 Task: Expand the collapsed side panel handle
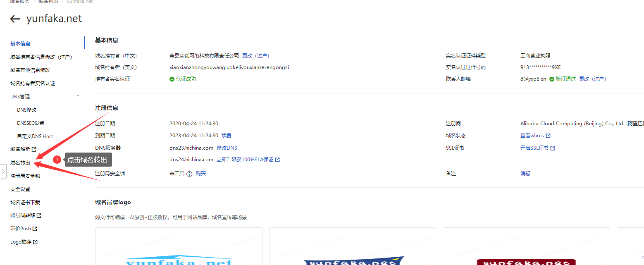point(3,171)
